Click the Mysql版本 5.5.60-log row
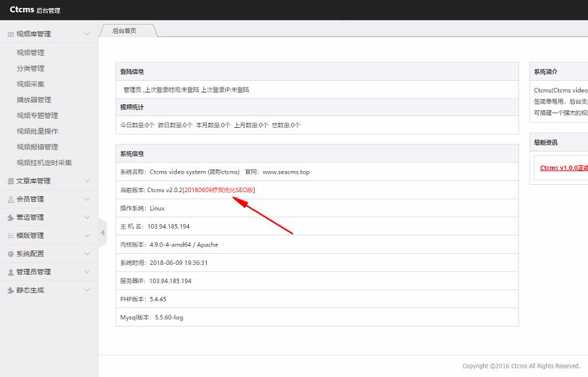 [317, 317]
